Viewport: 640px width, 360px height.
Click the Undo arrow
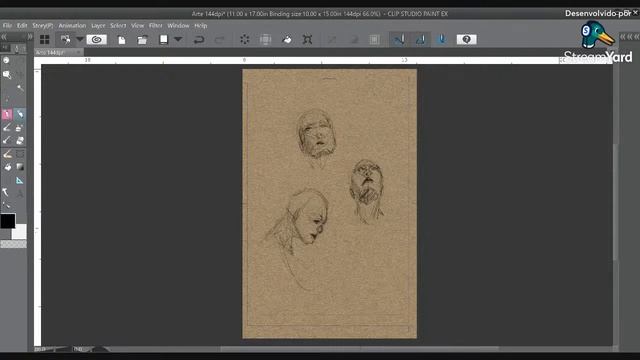coord(199,39)
